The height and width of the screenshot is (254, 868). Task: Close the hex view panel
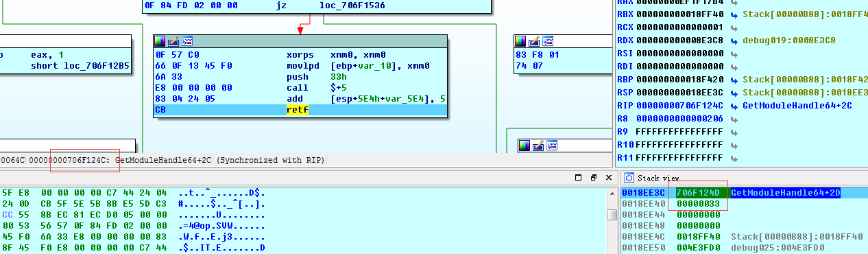609,177
